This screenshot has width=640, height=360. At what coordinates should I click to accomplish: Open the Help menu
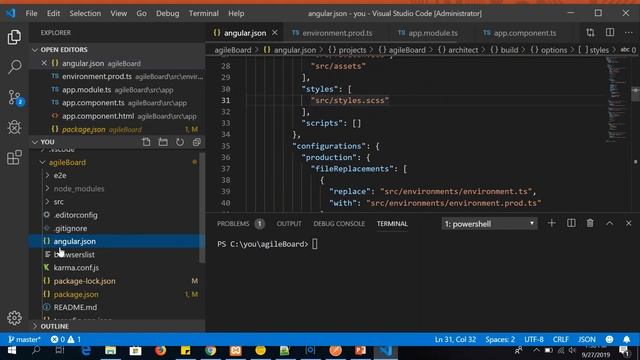(236, 13)
